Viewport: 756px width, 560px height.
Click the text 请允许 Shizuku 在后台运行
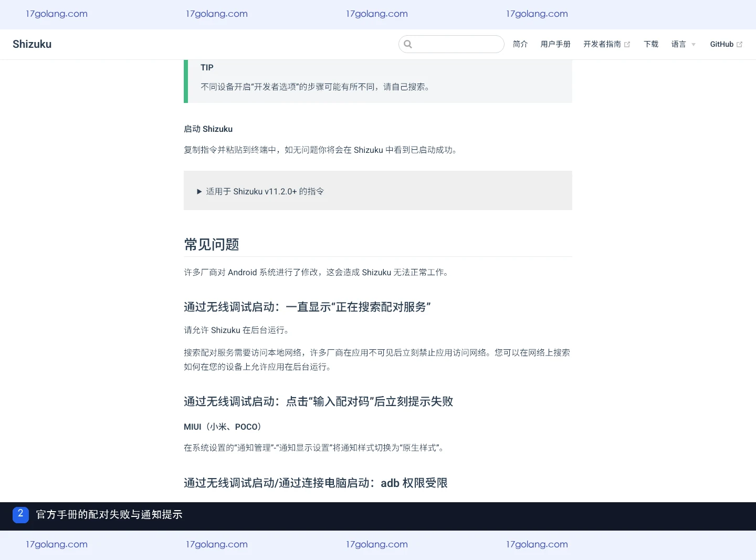tap(236, 330)
